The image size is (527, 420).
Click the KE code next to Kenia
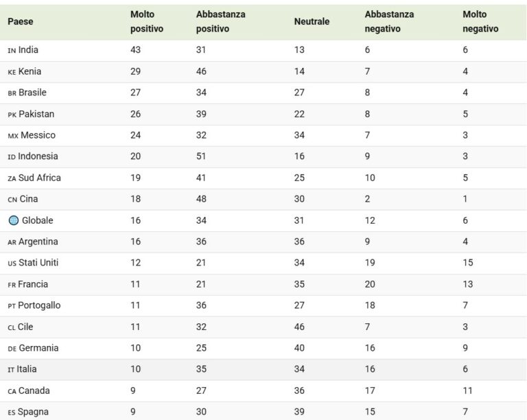[12, 72]
